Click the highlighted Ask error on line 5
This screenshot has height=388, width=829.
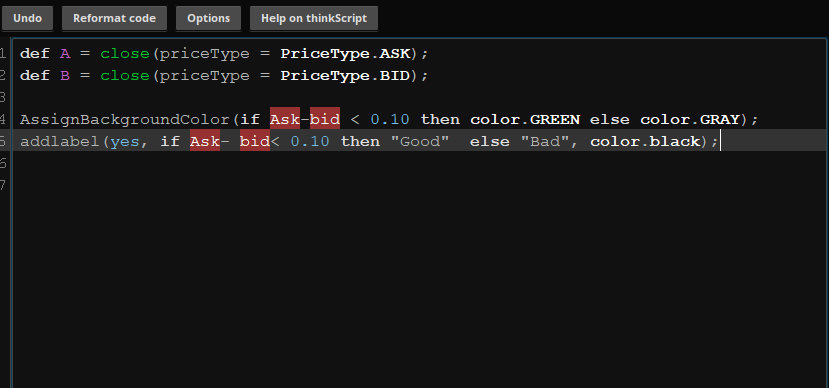(x=205, y=141)
